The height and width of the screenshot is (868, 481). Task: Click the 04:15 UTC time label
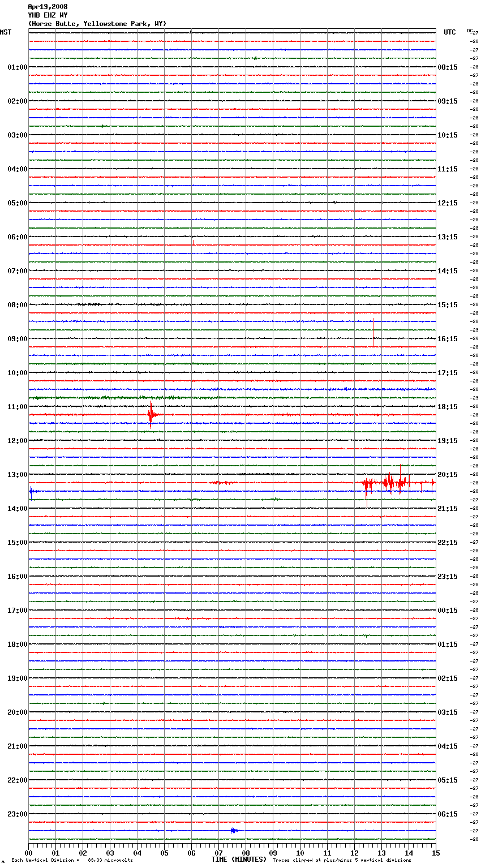click(448, 746)
